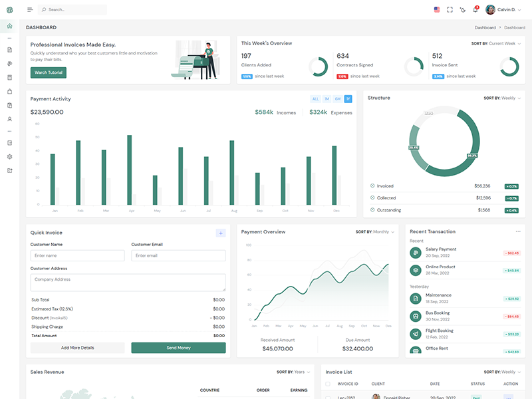Open the settings gear in the sidebar
This screenshot has height=399, width=532.
pyautogui.click(x=9, y=157)
